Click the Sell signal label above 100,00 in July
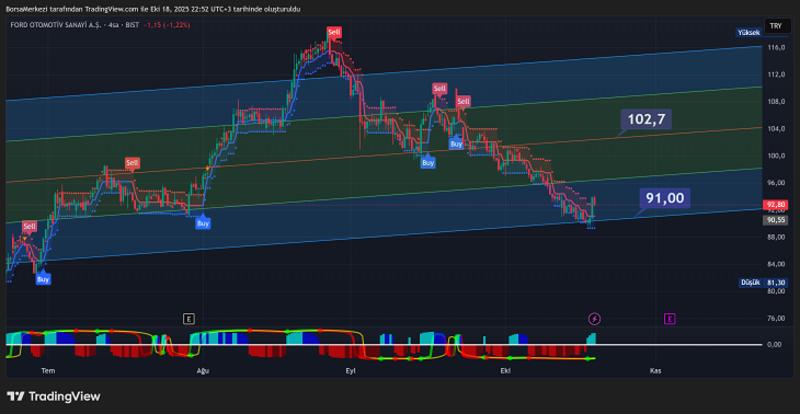 click(x=132, y=162)
